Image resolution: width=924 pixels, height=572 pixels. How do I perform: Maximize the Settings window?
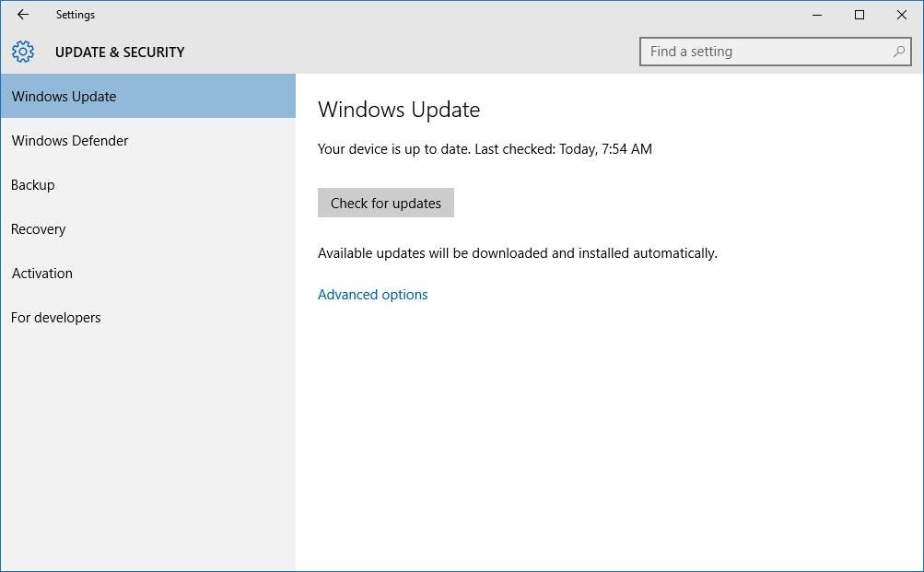[859, 15]
